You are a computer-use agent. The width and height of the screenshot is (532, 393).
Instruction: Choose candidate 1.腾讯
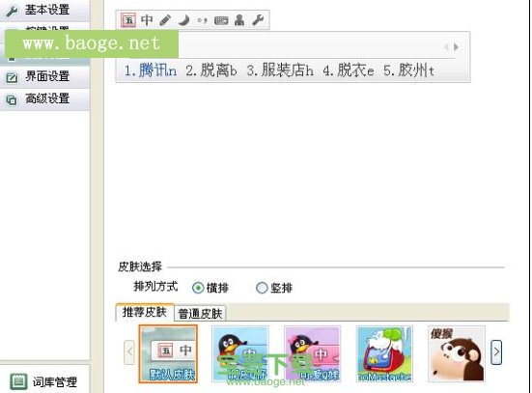(150, 70)
